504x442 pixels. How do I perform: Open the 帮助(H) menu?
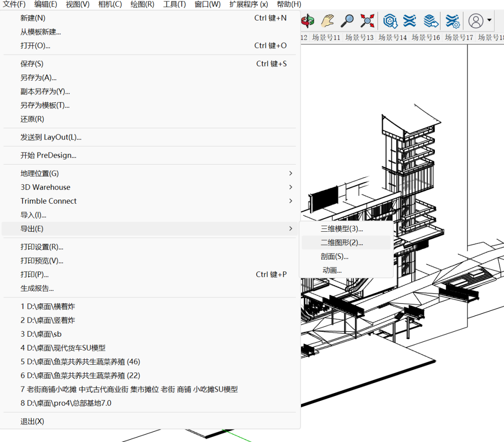[x=289, y=5]
